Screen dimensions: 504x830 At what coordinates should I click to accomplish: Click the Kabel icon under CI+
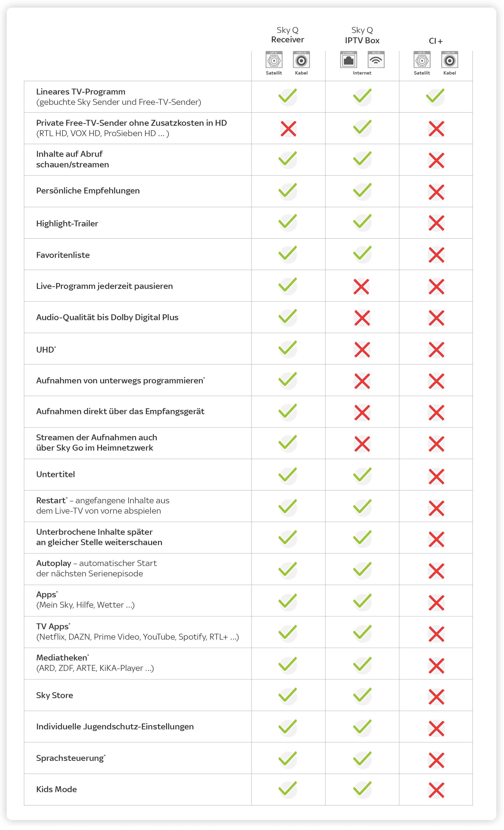pos(449,60)
